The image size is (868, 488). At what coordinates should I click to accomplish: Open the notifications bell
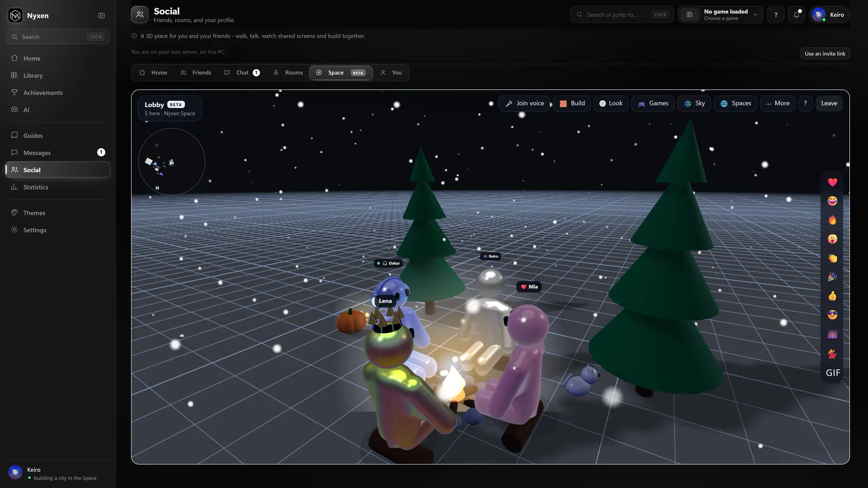coord(797,15)
